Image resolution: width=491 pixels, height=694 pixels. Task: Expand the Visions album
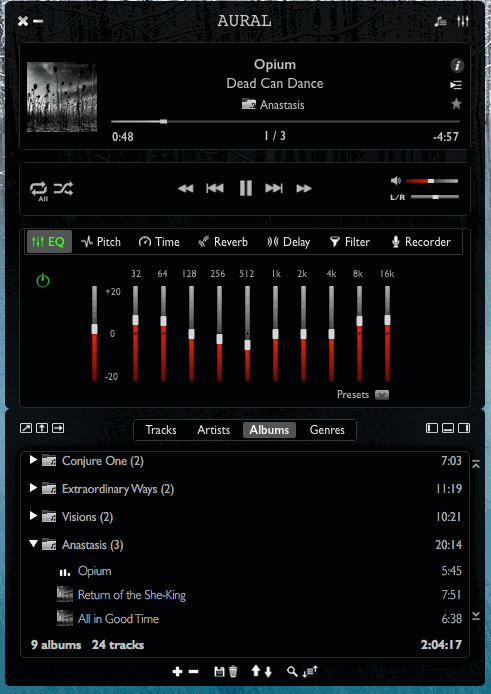coord(33,516)
